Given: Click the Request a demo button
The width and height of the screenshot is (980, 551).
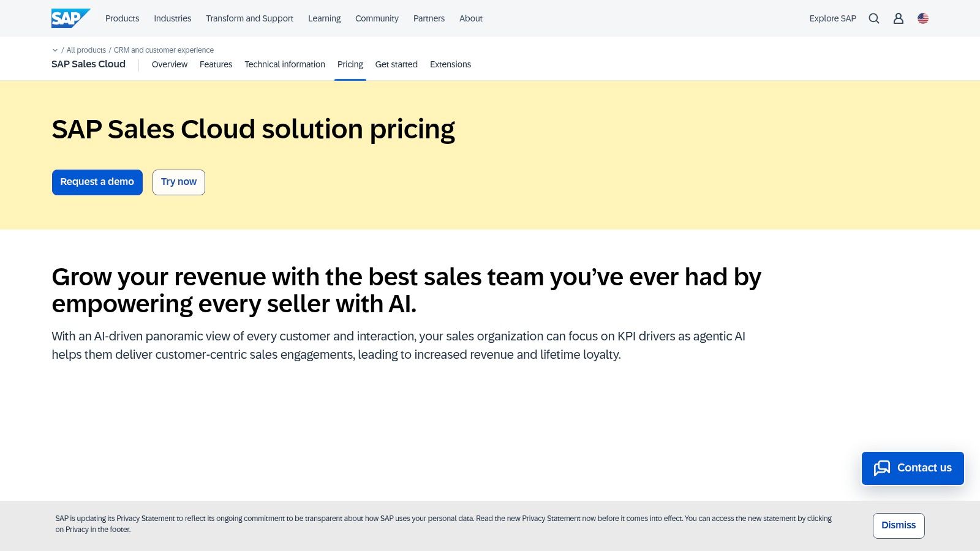Looking at the screenshot, I should coord(97,182).
